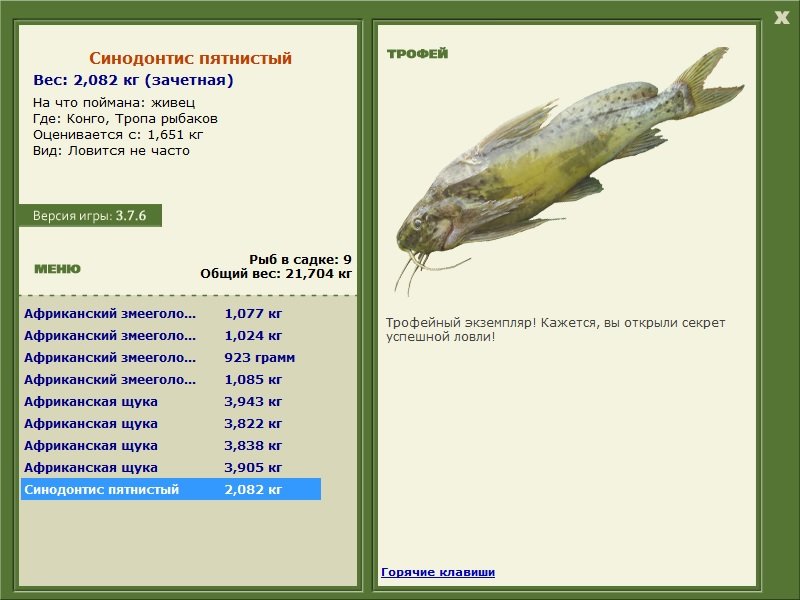Screen dimensions: 800x600
Task: Click the Рыб в садке: 9 counter
Action: tap(300, 259)
